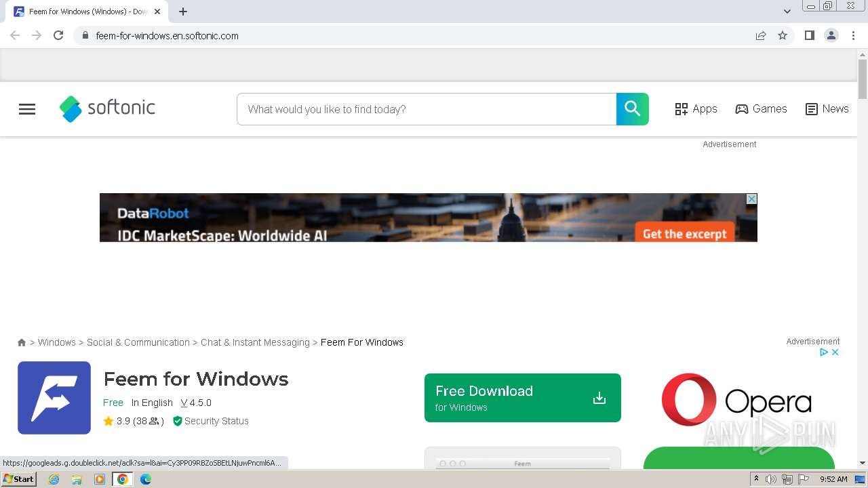
Task: Click the AdChoices triangle icon
Action: [824, 352]
